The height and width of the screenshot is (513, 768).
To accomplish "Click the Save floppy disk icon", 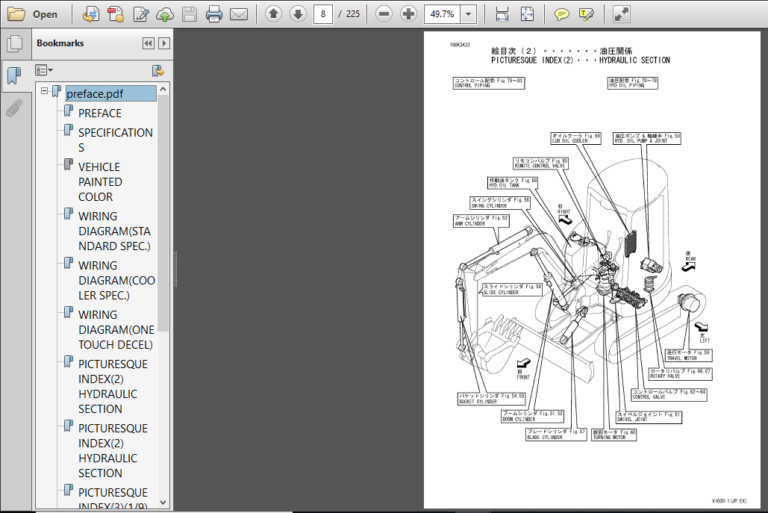I will (x=190, y=14).
